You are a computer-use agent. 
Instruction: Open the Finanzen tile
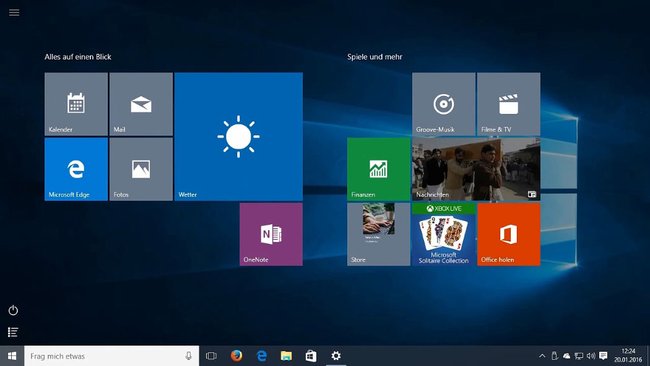pyautogui.click(x=378, y=169)
